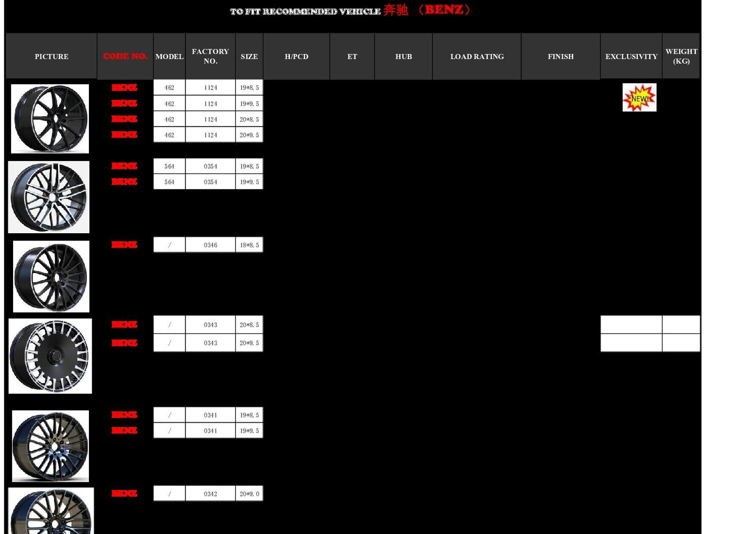Click factory no. 0341 in the 19*8.5 row
The width and height of the screenshot is (756, 534).
pyautogui.click(x=210, y=415)
